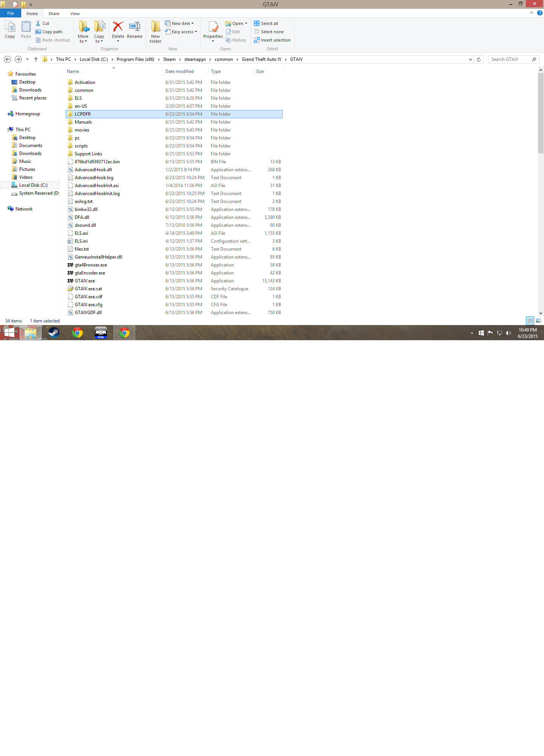Open Arma Sync from the taskbar
Screen dimensions: 544x756
pos(101,333)
